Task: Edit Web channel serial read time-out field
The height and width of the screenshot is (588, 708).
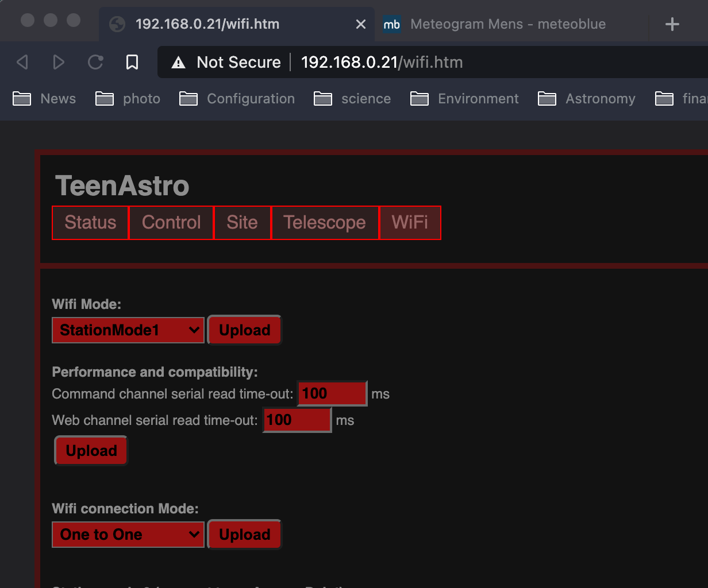Action: point(297,420)
